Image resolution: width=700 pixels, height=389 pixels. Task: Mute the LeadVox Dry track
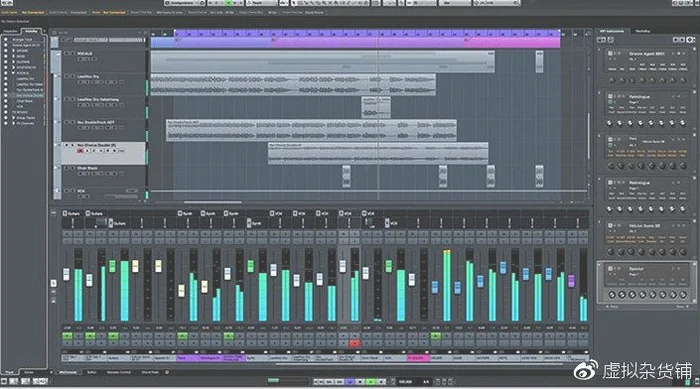(x=67, y=76)
